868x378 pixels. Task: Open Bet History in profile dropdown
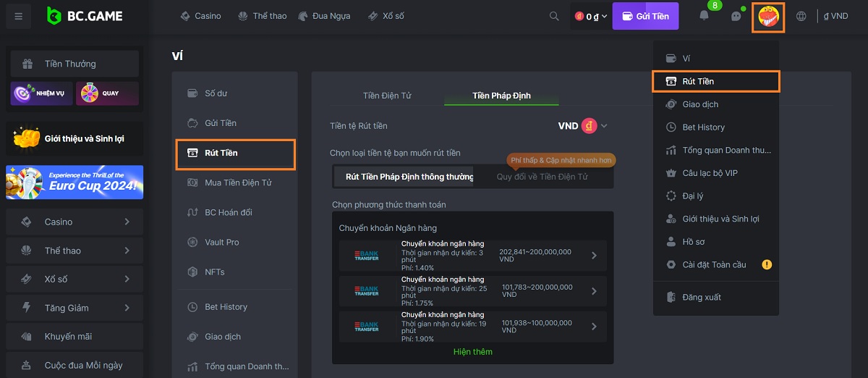[x=716, y=127]
